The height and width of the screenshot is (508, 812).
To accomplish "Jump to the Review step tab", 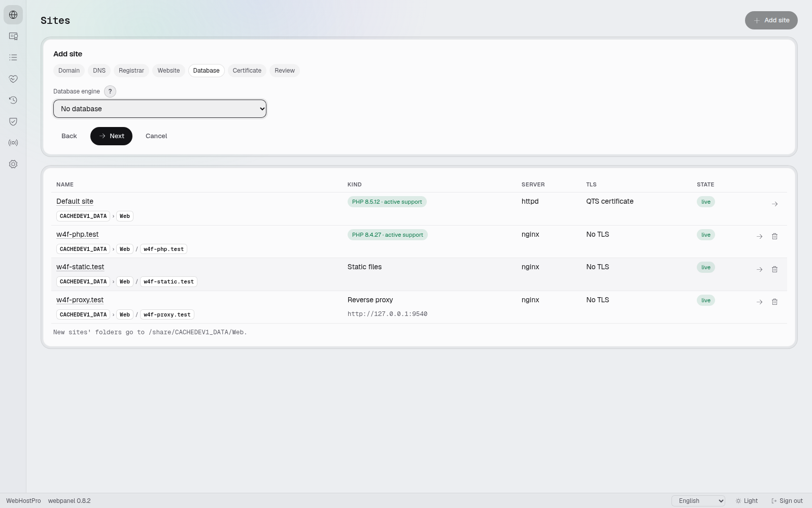I will pyautogui.click(x=285, y=71).
